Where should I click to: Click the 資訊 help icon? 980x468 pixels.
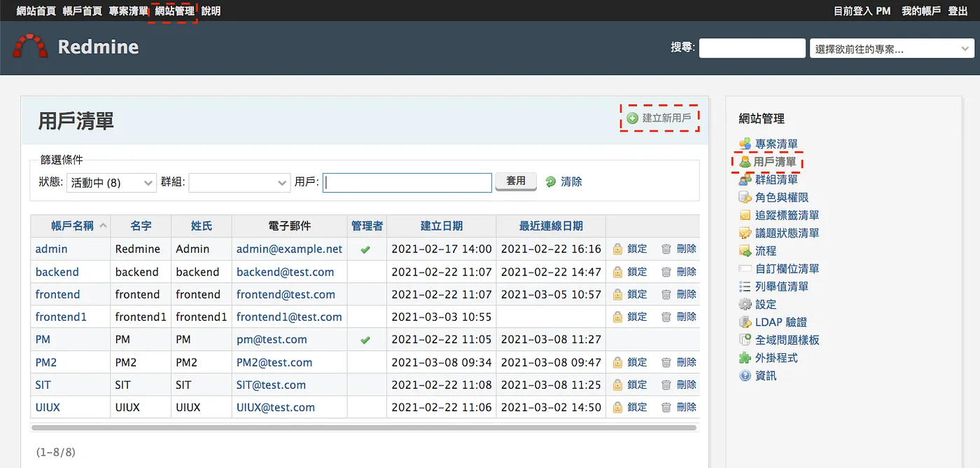click(745, 376)
